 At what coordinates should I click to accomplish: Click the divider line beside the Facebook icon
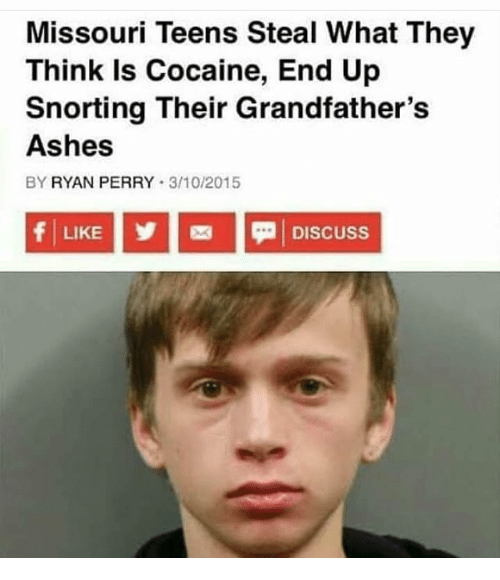tap(54, 233)
